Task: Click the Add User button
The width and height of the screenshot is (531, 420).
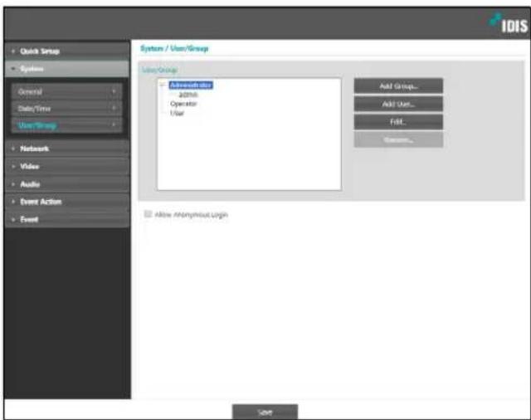Action: pos(398,104)
